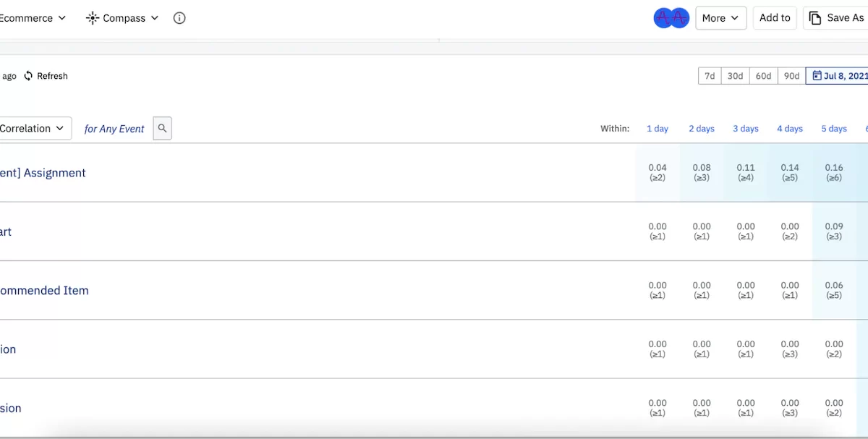Click the info circle icon beside Compass
This screenshot has height=439, width=868.
(x=179, y=18)
